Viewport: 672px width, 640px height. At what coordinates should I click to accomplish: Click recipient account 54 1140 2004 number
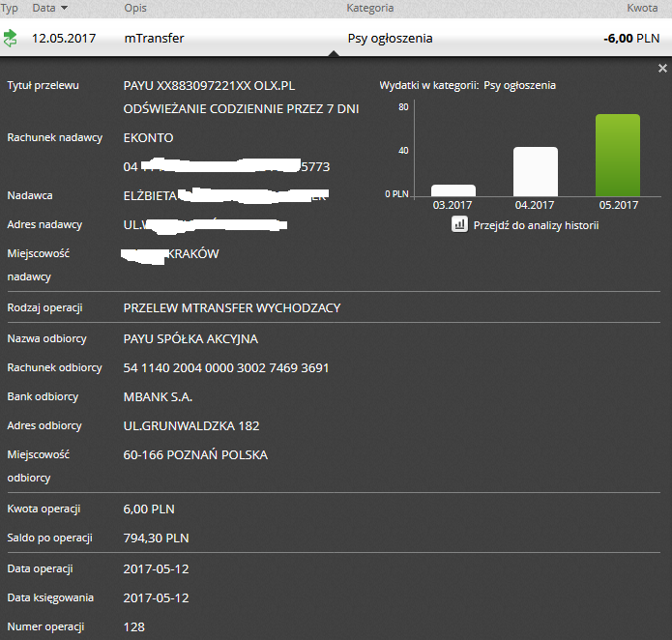(x=226, y=368)
